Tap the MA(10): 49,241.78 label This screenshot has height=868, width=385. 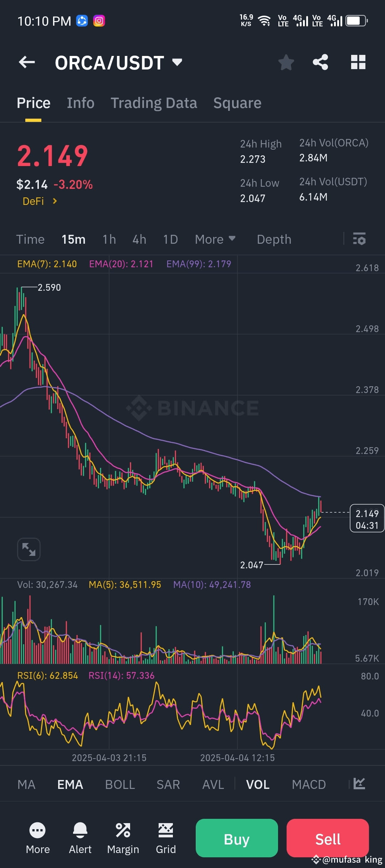coord(212,585)
